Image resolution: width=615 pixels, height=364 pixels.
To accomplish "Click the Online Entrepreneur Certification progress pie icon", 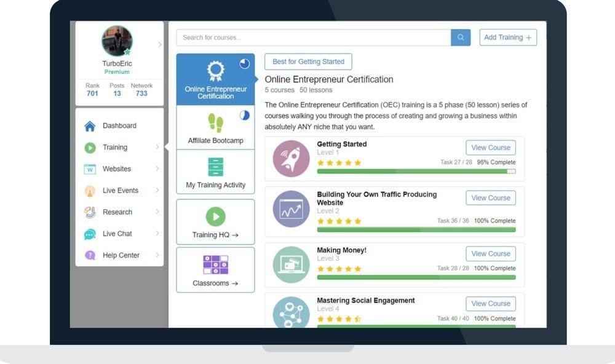I will coord(244,63).
